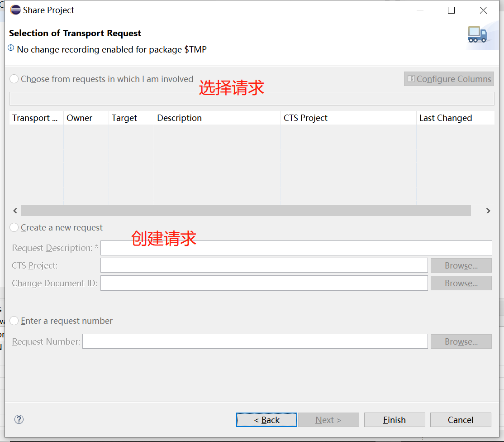This screenshot has width=504, height=442.
Task: Click the Request Description input field
Action: pyautogui.click(x=296, y=248)
